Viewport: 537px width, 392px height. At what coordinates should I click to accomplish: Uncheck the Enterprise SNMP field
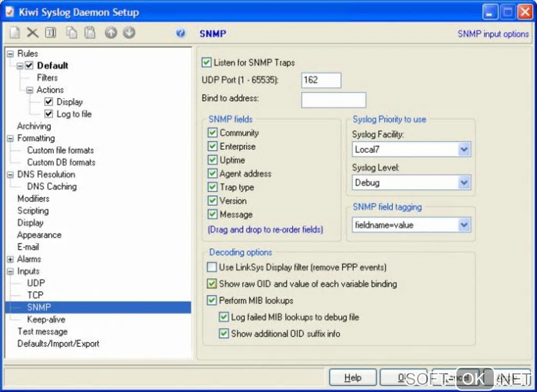point(212,146)
